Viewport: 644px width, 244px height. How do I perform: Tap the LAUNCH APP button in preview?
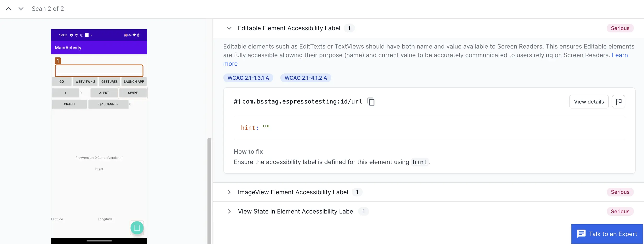[x=134, y=82]
